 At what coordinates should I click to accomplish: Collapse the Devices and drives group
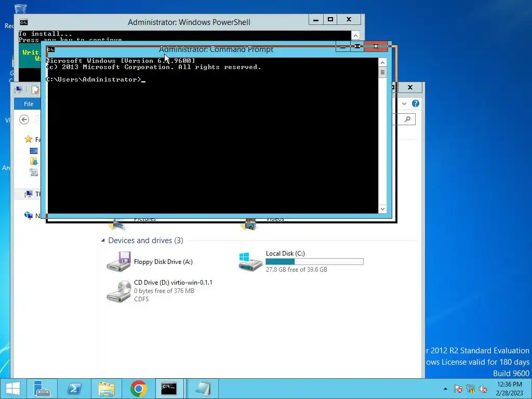[103, 240]
